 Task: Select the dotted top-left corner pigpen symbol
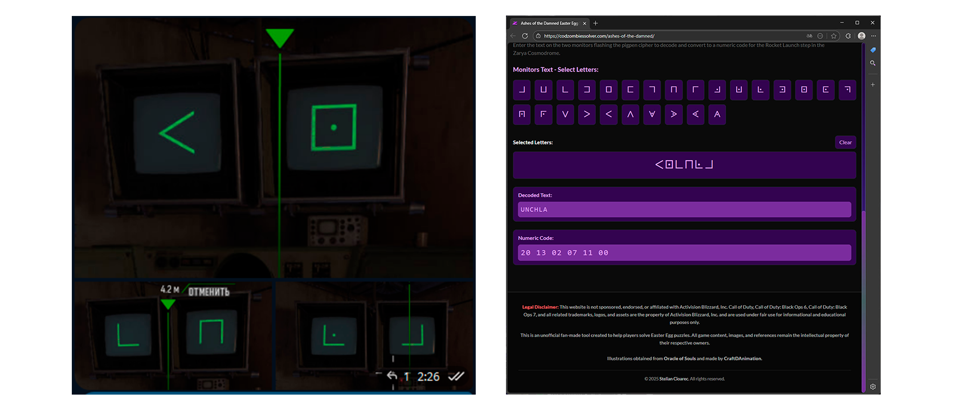pos(544,114)
